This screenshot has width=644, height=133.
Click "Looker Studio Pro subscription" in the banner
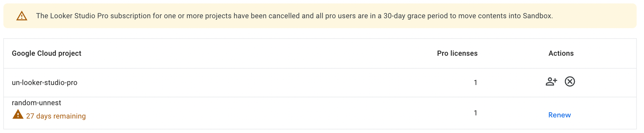click(x=101, y=16)
